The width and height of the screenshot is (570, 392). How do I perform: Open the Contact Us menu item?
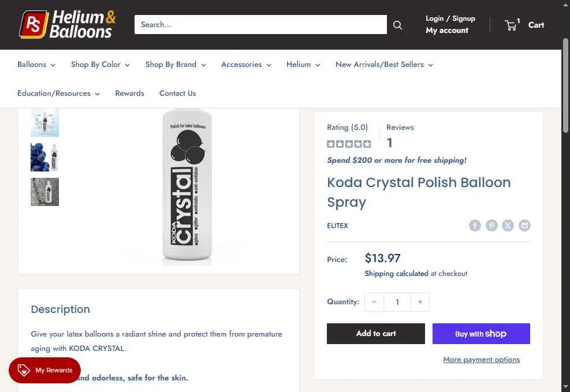(x=177, y=94)
